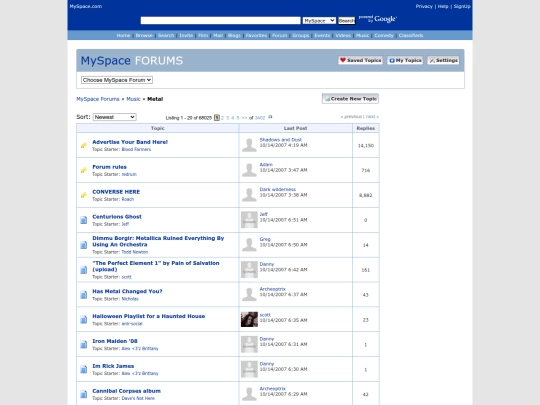Open Danny's avatar in Iron Maiden '08 row
Screen dimensions: 540x405
[x=249, y=344]
